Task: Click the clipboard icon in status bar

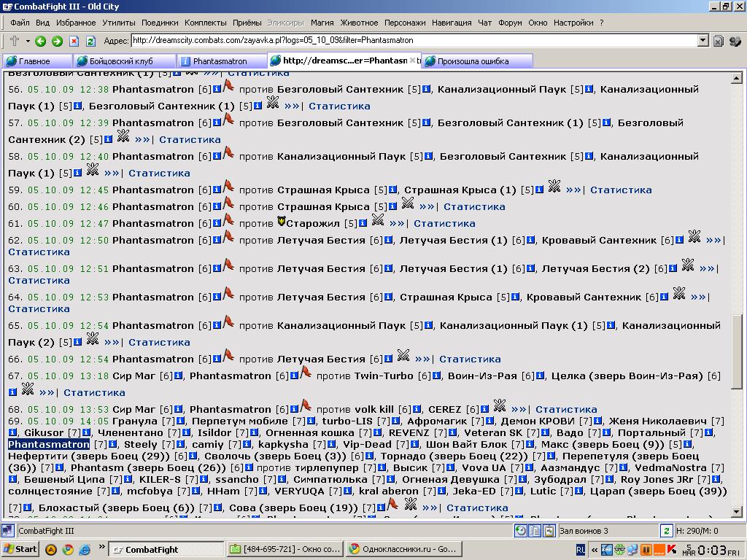Action: [x=549, y=531]
